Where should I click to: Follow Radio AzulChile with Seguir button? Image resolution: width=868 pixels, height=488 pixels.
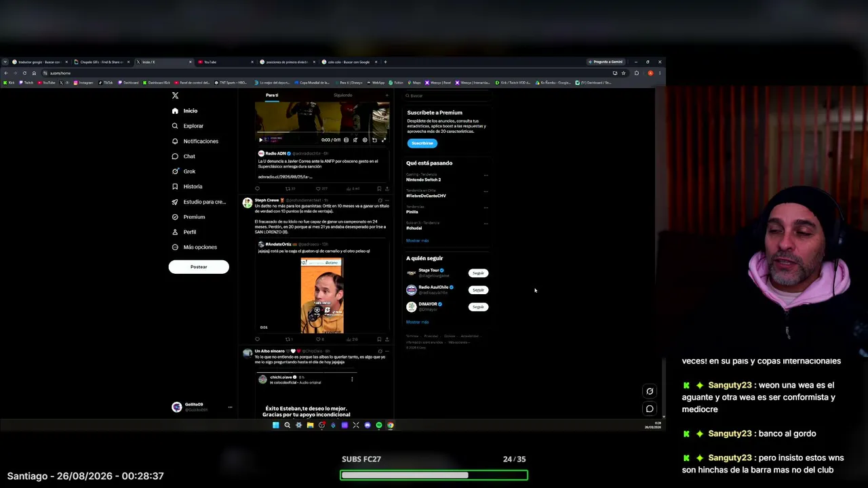[478, 290]
